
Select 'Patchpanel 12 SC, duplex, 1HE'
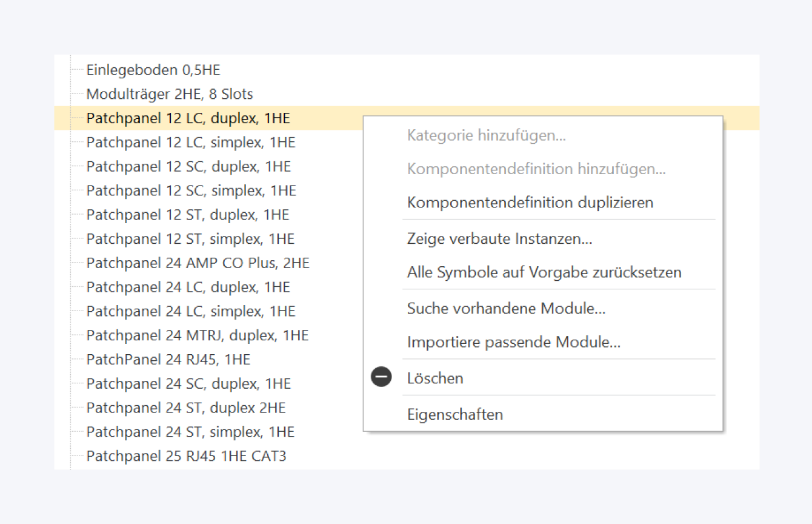coord(188,166)
